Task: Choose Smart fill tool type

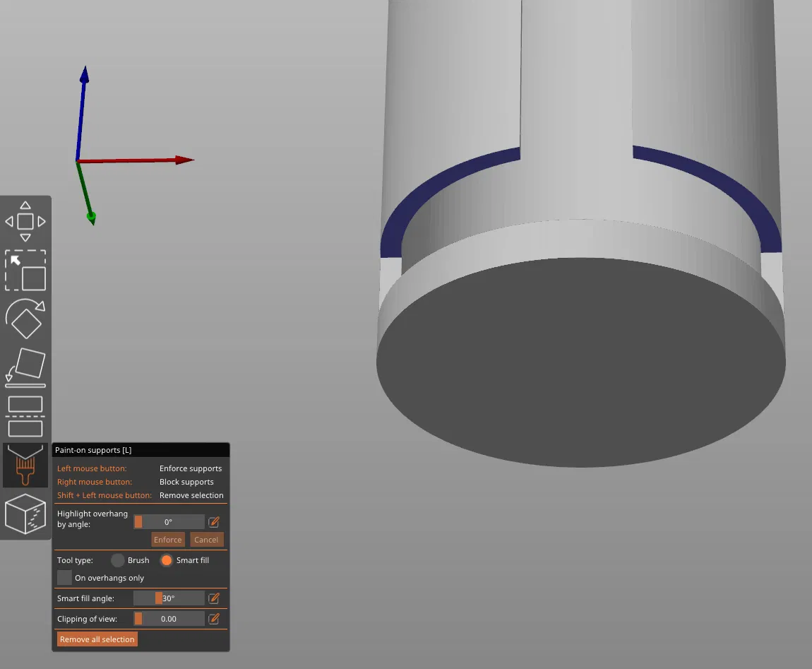Action: click(166, 560)
